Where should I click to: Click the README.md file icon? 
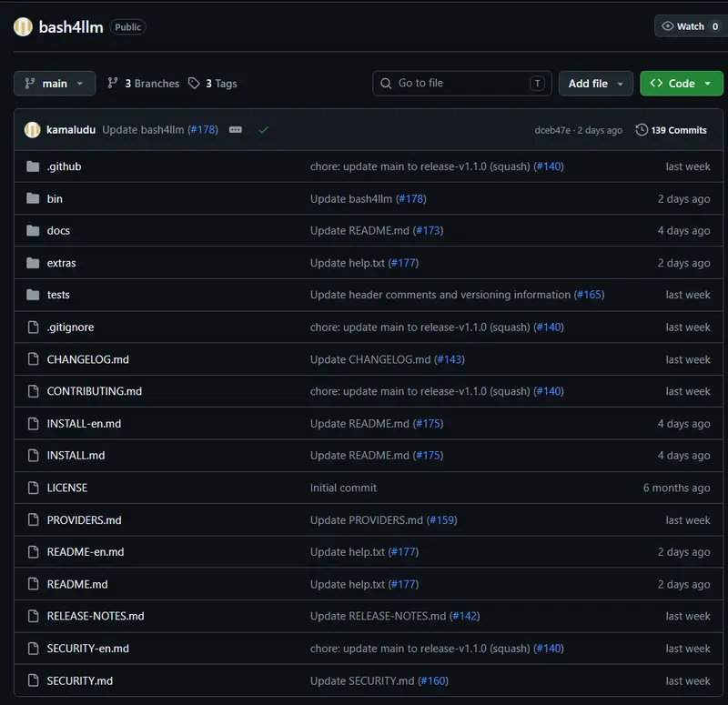33,584
